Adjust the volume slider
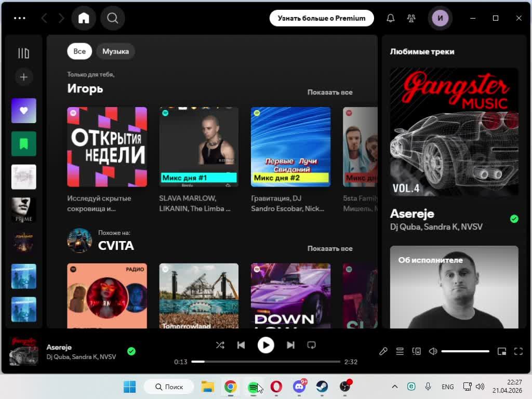The height and width of the screenshot is (399, 532). [x=465, y=352]
